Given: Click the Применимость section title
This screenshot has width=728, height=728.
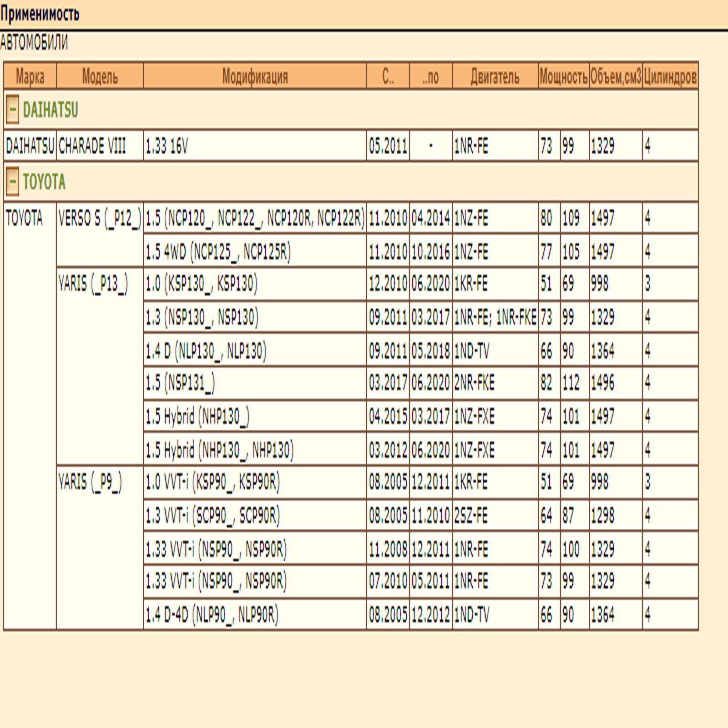Looking at the screenshot, I should click(x=40, y=14).
